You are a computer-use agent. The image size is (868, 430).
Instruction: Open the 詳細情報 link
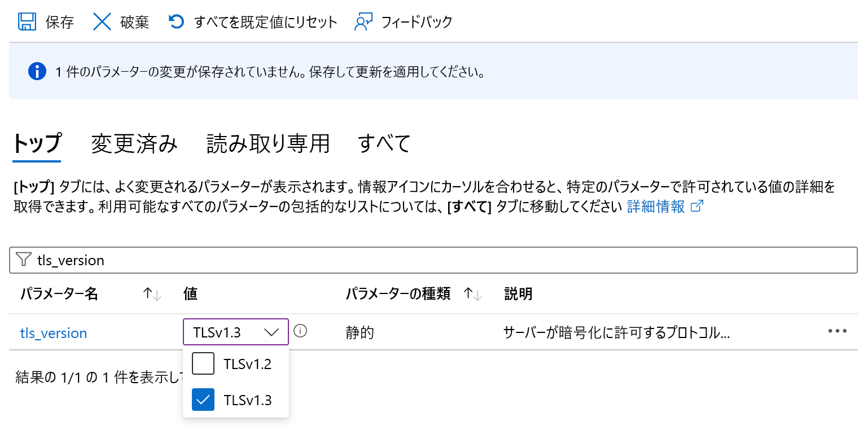pos(656,207)
